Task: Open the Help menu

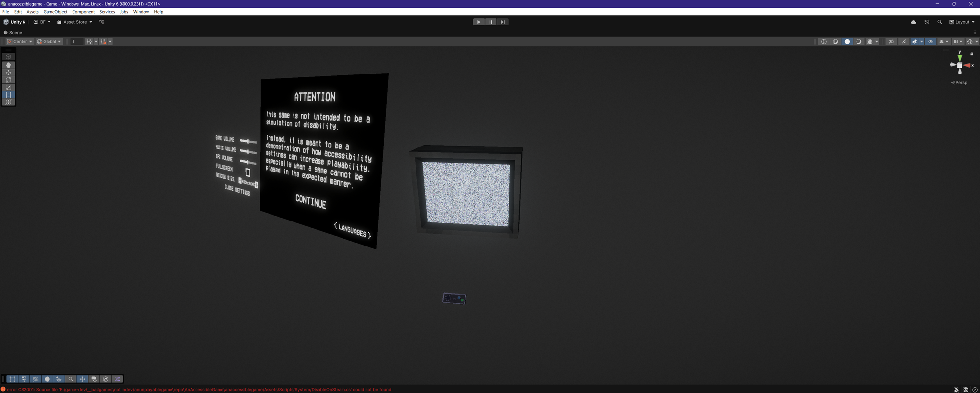Action: click(x=159, y=12)
